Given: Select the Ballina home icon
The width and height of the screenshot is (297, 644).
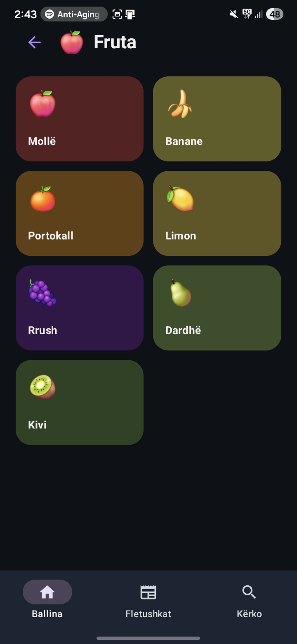Looking at the screenshot, I should point(47,592).
